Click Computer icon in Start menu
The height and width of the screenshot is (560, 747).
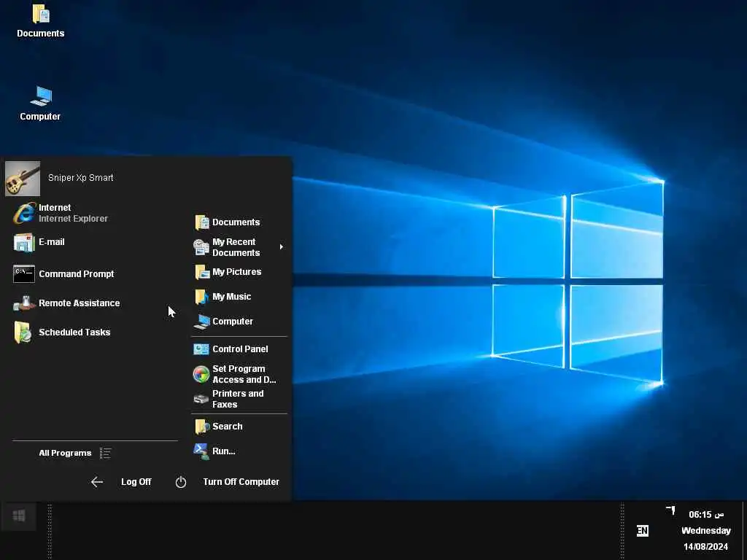[x=202, y=322]
